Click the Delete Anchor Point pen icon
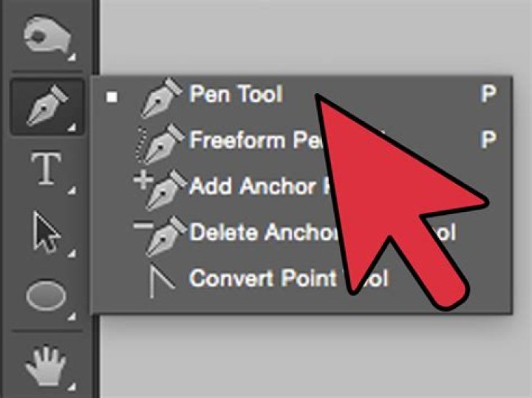The image size is (532, 398). coord(160,236)
